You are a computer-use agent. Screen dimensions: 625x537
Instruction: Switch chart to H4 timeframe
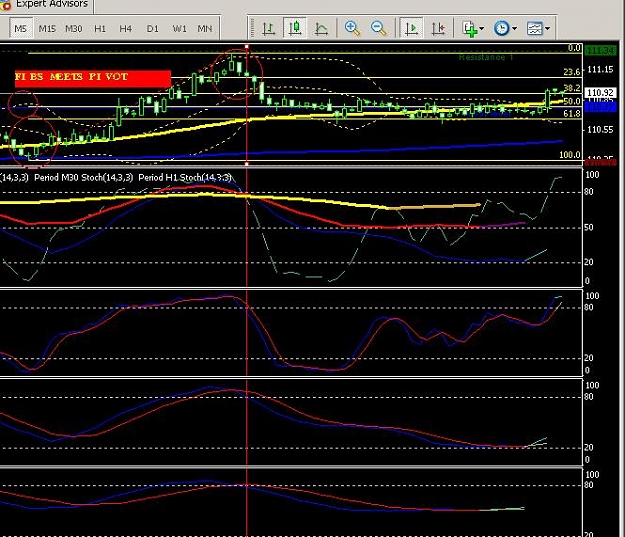[126, 29]
